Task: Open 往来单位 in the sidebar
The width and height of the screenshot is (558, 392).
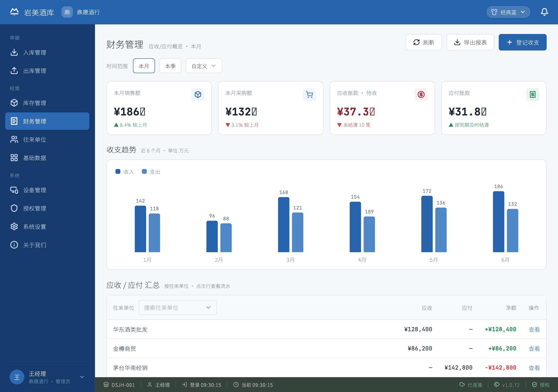Action: (47, 139)
